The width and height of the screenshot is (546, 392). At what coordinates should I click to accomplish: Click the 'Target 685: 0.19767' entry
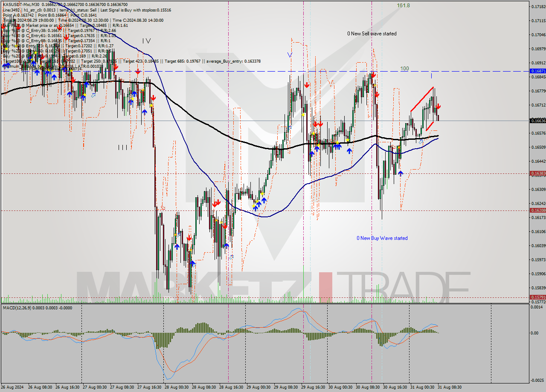(x=183, y=61)
